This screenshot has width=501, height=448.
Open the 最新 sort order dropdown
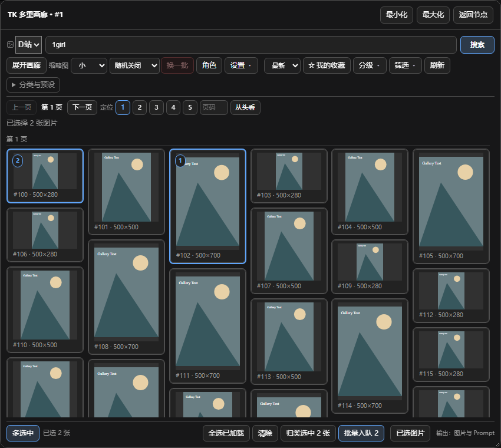coord(282,65)
